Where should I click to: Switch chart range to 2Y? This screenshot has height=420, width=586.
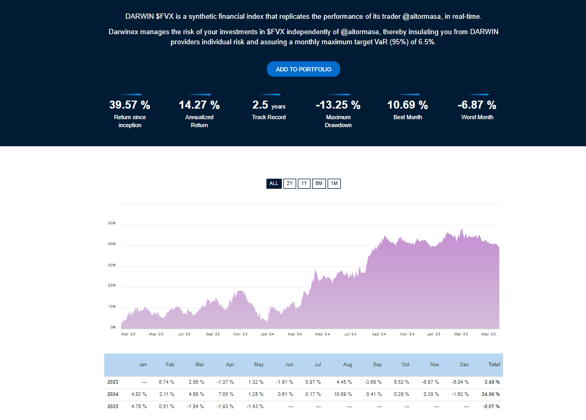point(290,183)
